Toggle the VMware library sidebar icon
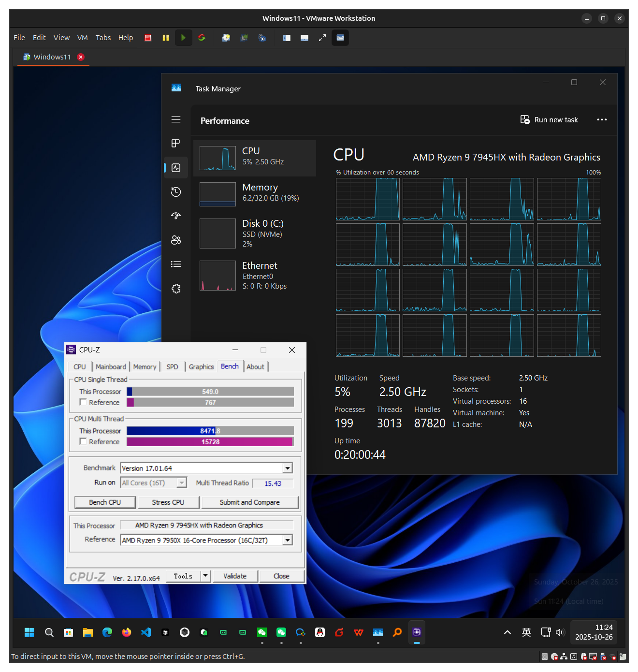 (x=287, y=38)
